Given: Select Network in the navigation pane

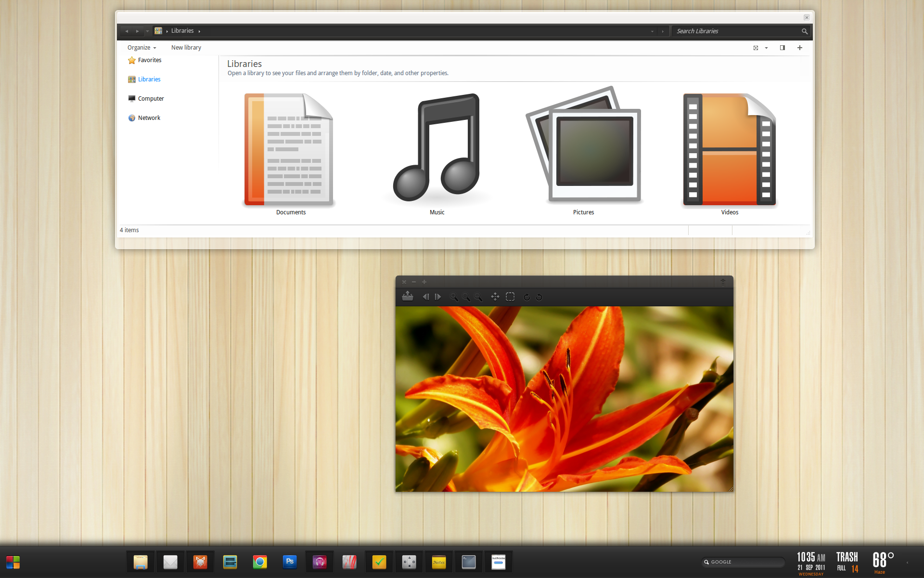Looking at the screenshot, I should [149, 118].
